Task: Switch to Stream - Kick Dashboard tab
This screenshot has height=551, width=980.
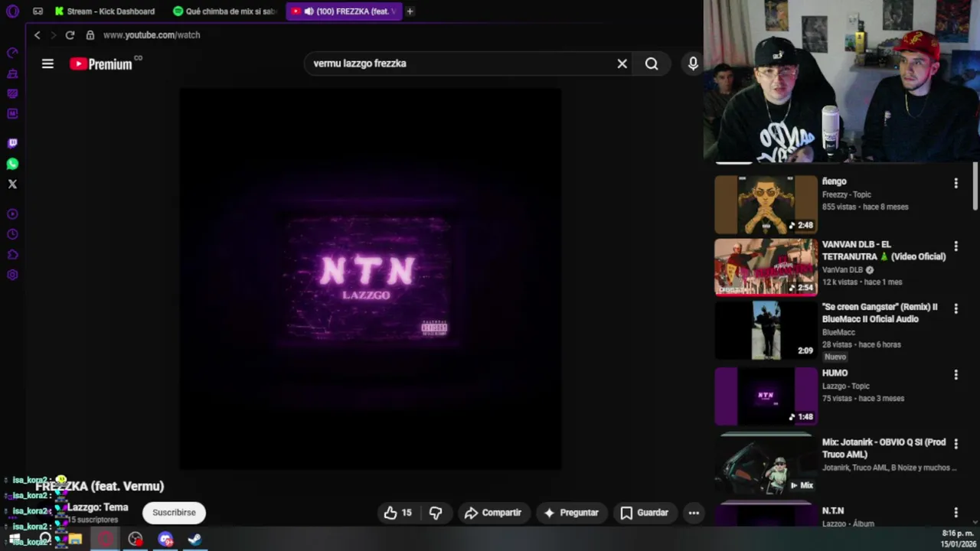Action: 105,11
